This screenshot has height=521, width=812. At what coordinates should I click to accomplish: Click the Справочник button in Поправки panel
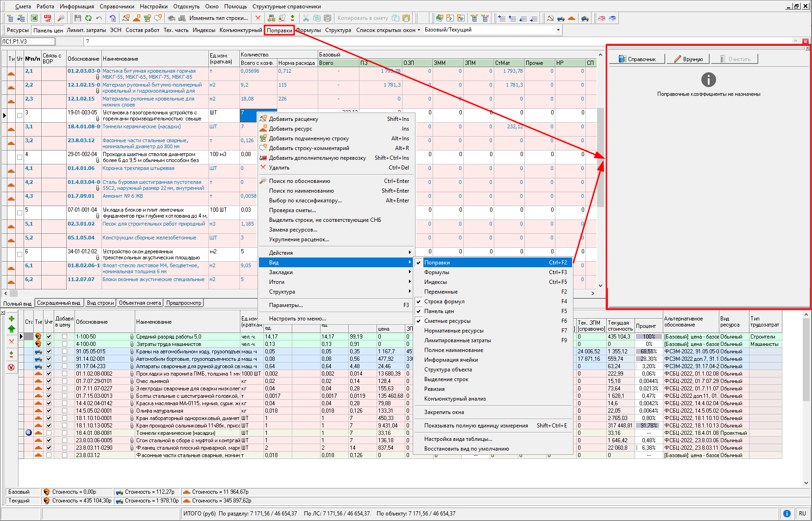click(x=637, y=59)
